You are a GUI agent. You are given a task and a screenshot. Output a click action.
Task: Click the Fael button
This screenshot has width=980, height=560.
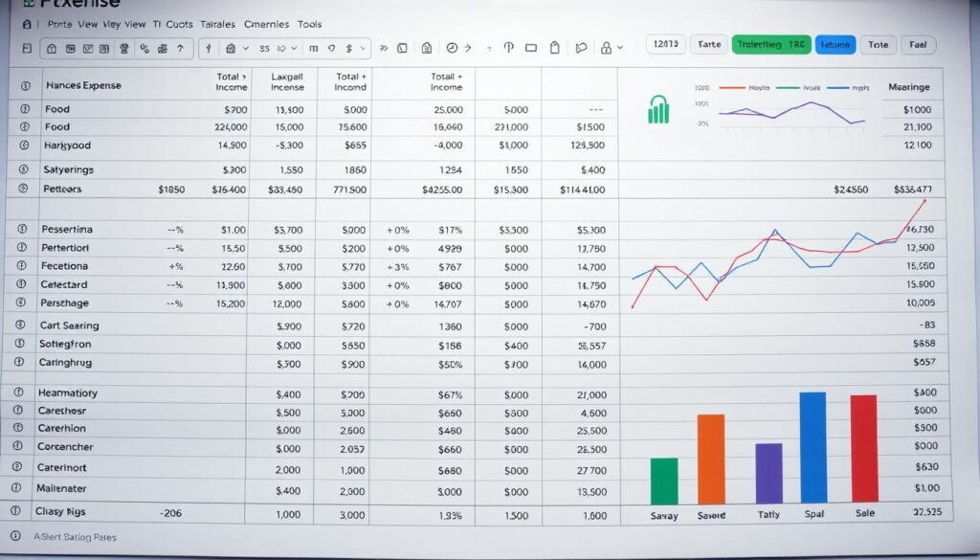tap(918, 44)
